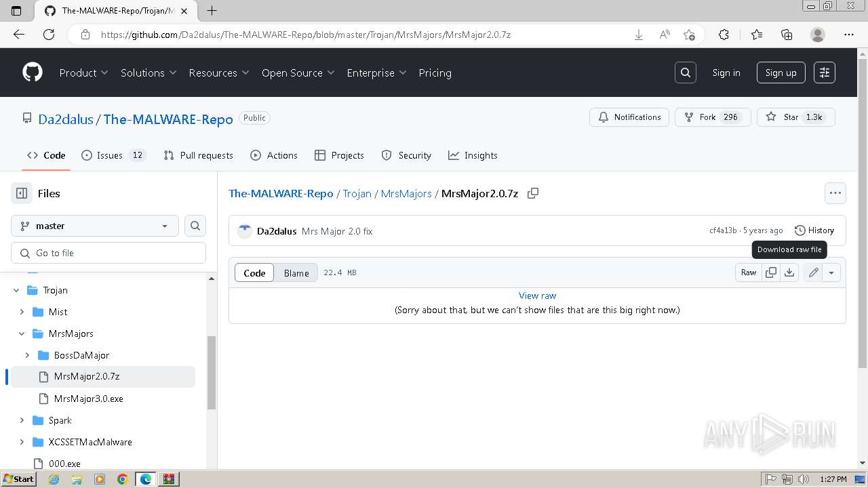Click the edit file pencil icon
Screen dimensions: 868x488
click(813, 272)
